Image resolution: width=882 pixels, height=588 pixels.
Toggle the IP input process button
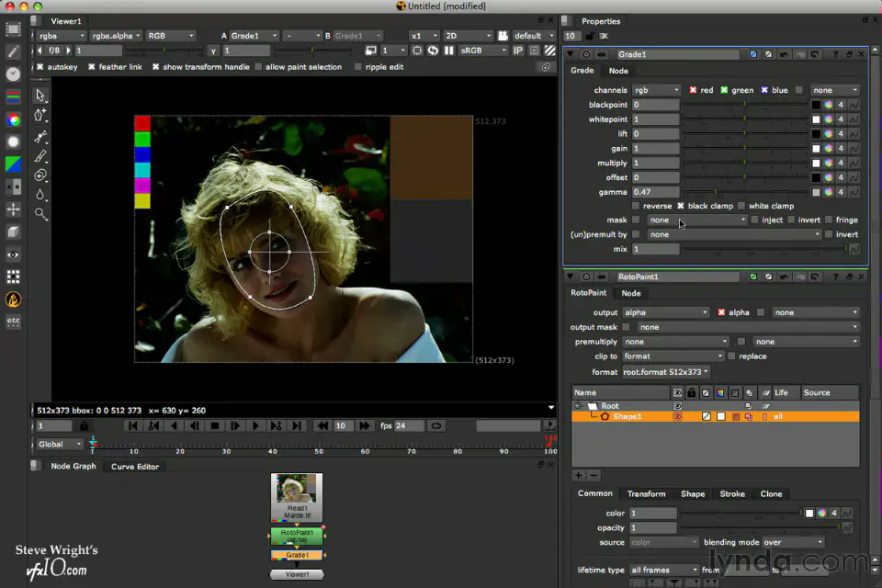(518, 51)
